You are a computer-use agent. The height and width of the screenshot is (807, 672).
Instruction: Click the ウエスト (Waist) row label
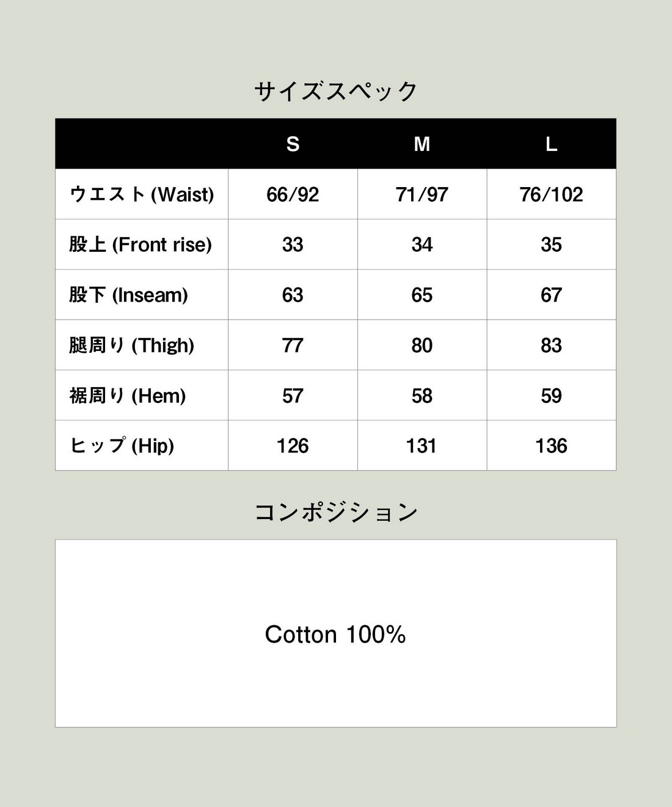(142, 194)
